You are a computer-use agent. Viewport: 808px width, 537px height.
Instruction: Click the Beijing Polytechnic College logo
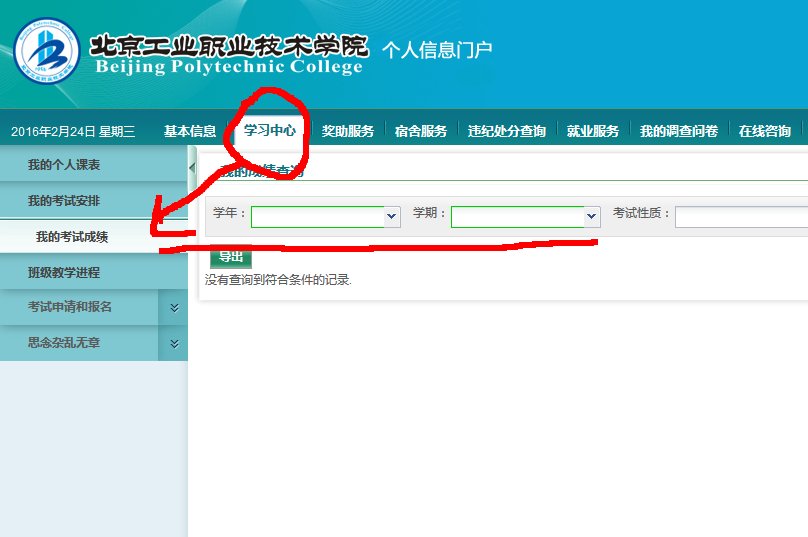pos(46,51)
